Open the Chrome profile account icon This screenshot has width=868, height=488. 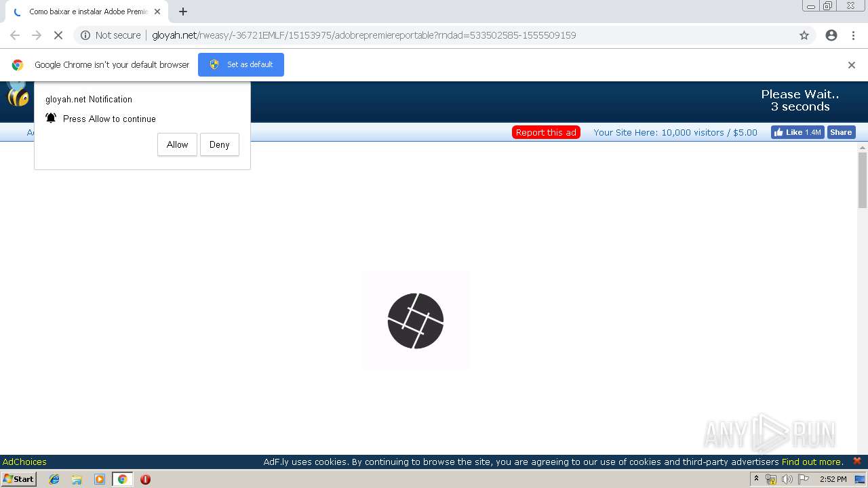831,35
